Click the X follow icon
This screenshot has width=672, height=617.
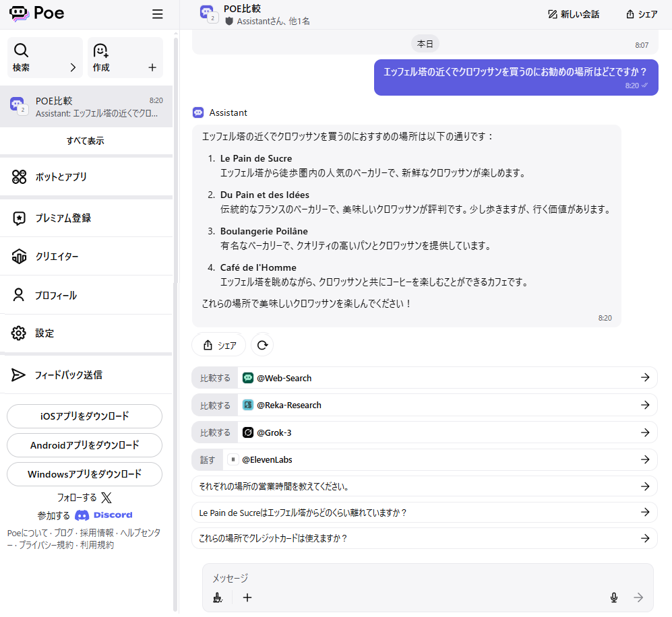(x=106, y=498)
